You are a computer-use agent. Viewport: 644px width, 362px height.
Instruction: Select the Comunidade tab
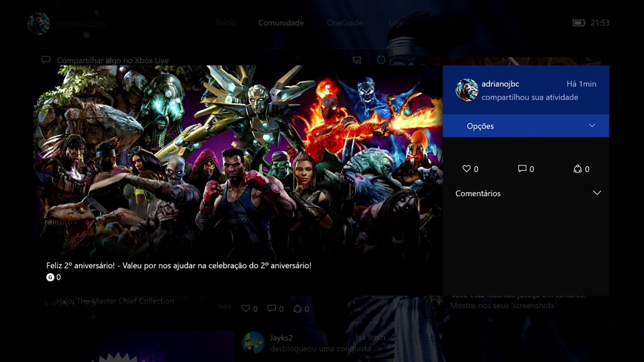click(x=281, y=23)
